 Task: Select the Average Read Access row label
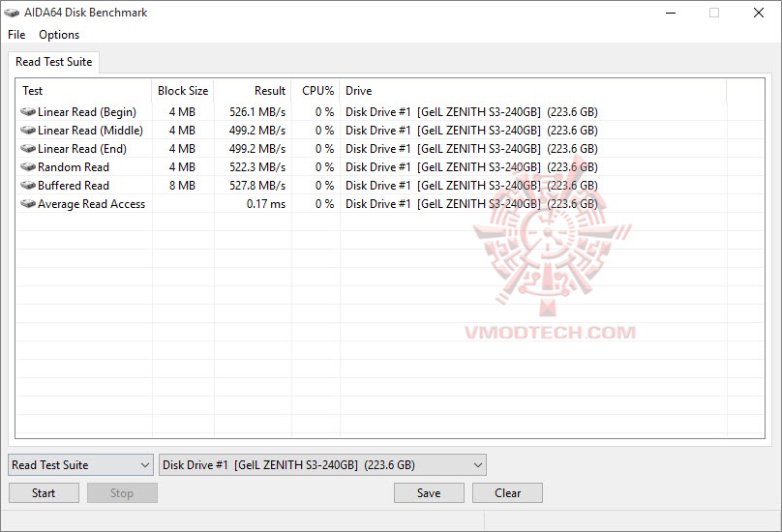click(91, 204)
